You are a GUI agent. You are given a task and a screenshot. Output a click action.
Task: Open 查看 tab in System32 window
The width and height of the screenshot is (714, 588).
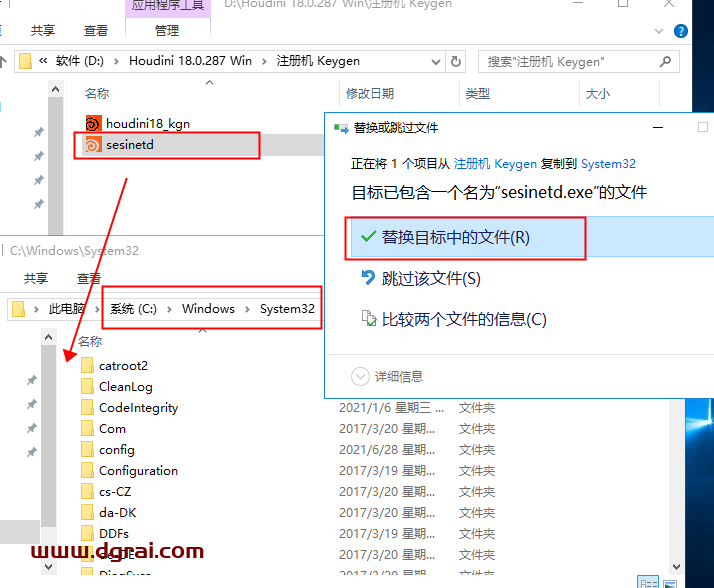click(89, 278)
